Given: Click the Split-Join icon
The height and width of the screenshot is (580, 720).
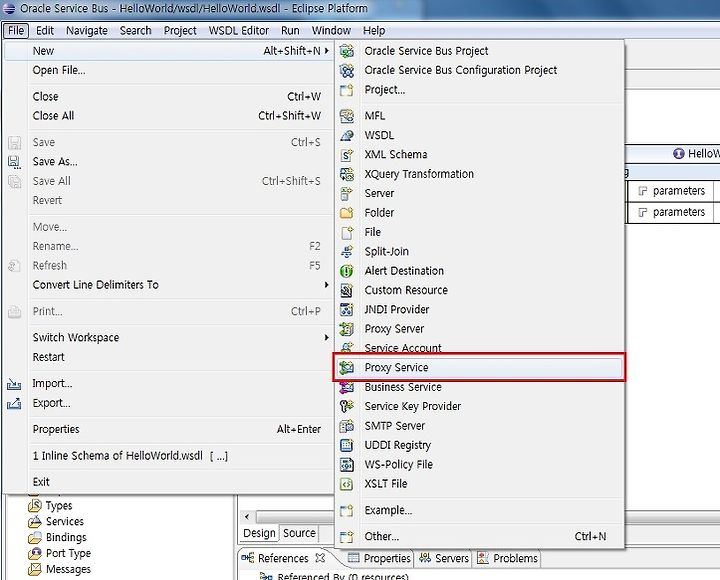Looking at the screenshot, I should [347, 252].
